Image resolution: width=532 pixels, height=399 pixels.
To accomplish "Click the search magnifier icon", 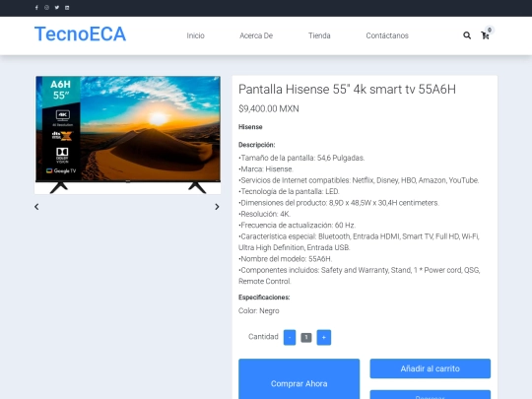I will click(467, 35).
